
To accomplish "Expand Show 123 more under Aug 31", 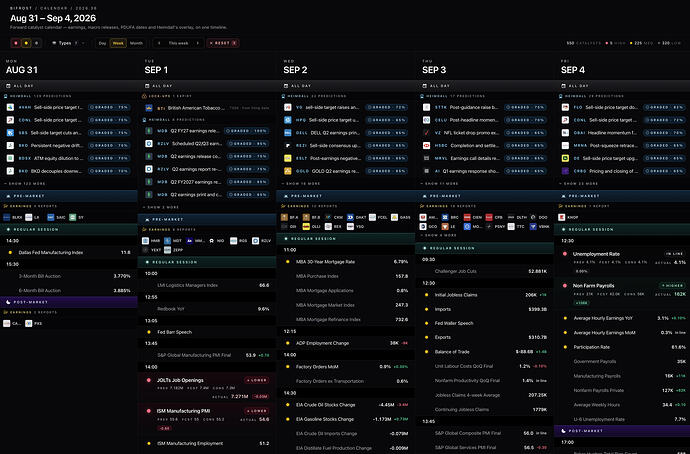I will point(25,183).
